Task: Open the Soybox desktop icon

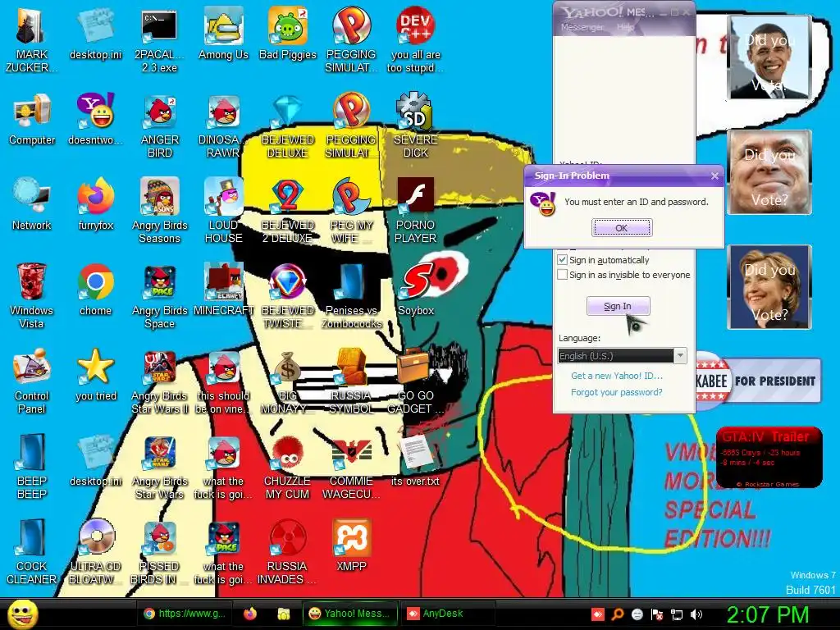Action: coord(416,290)
